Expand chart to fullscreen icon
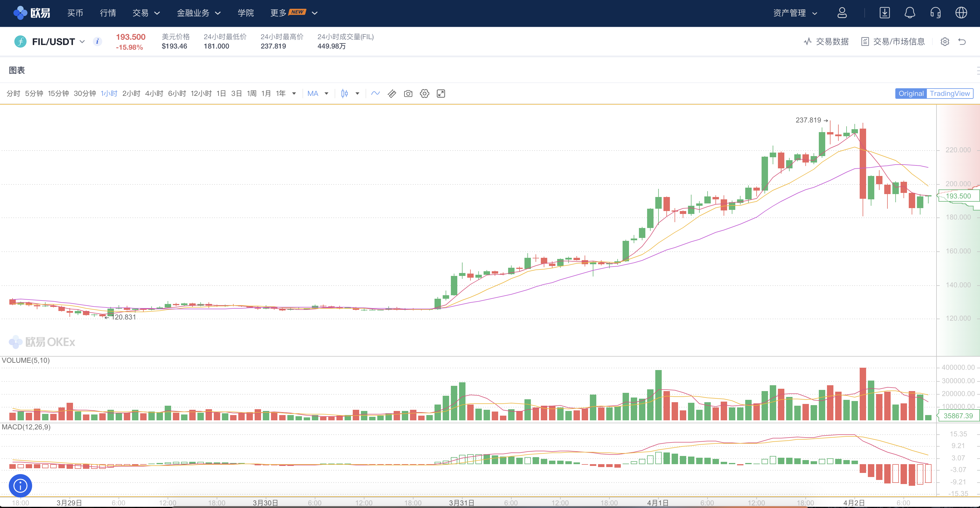This screenshot has height=508, width=980. [441, 94]
